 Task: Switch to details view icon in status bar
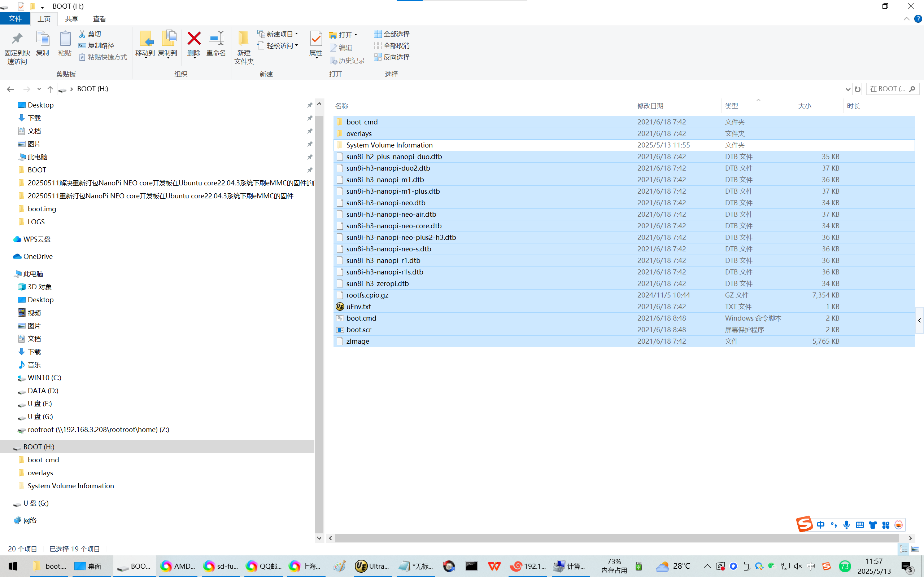pyautogui.click(x=903, y=549)
